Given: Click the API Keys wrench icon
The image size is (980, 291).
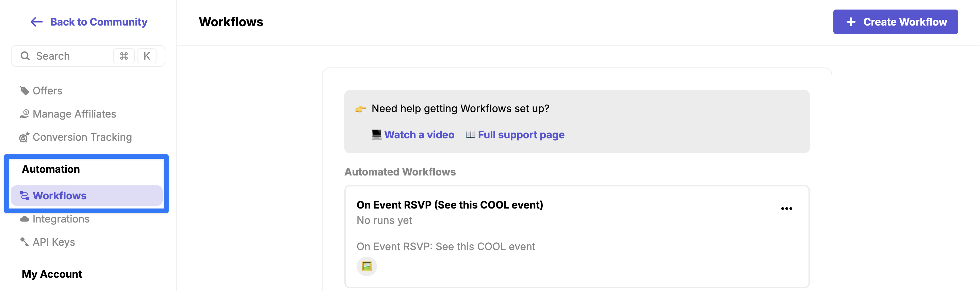Looking at the screenshot, I should [x=24, y=242].
